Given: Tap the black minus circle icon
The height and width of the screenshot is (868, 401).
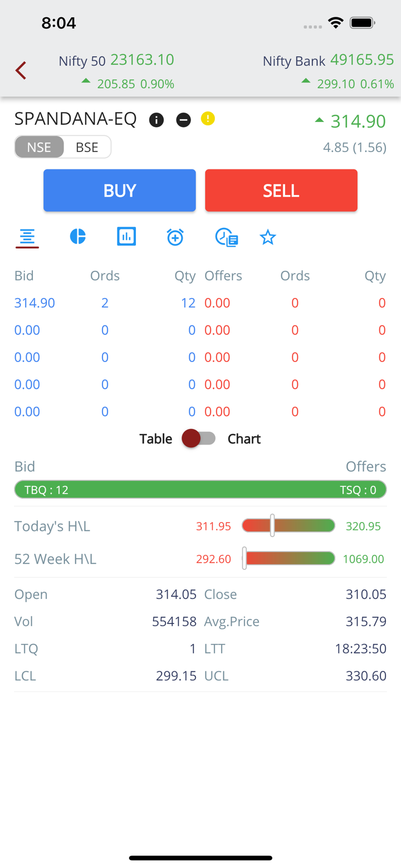Looking at the screenshot, I should (x=183, y=120).
